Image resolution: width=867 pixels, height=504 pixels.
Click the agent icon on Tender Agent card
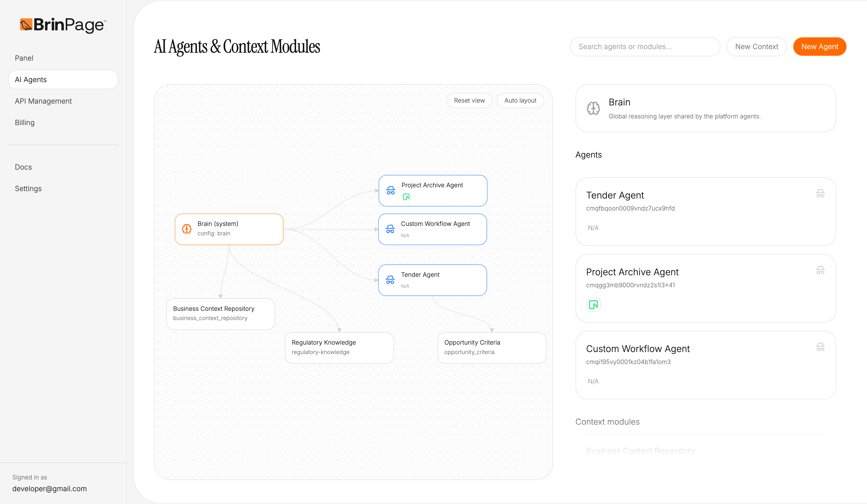click(x=820, y=193)
